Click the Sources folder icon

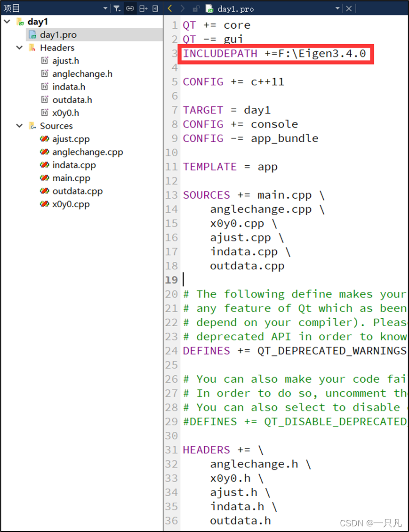pyautogui.click(x=32, y=126)
